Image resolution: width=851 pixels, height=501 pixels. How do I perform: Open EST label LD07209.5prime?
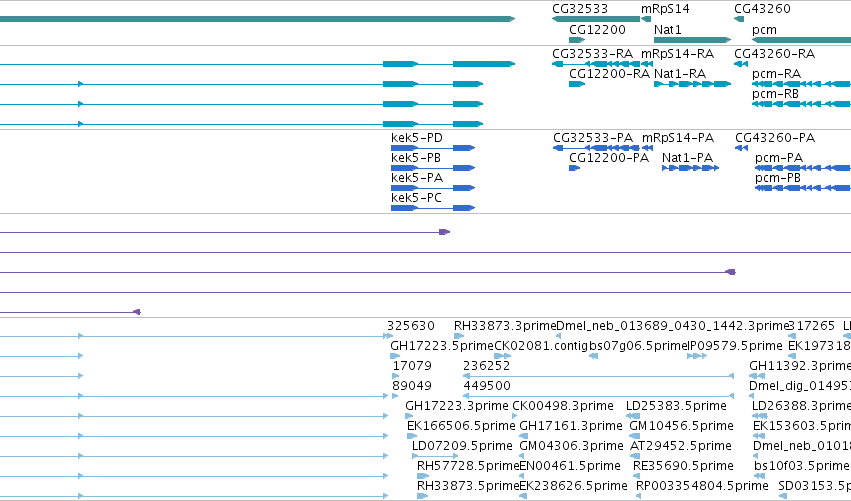click(462, 447)
